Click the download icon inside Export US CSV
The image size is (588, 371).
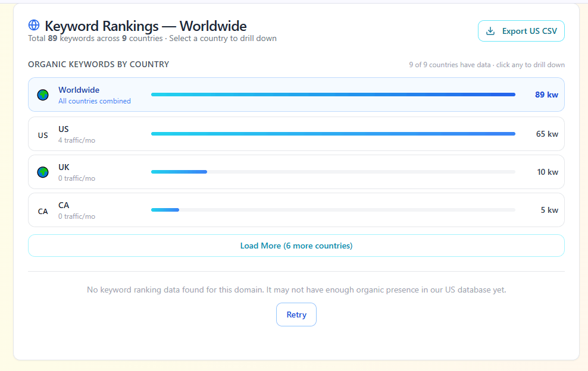coord(490,30)
